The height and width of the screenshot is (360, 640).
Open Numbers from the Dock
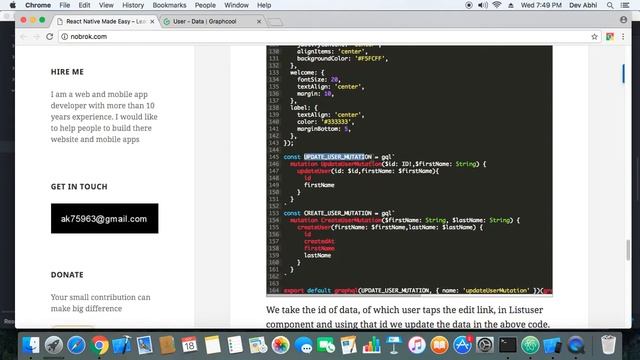click(x=371, y=345)
